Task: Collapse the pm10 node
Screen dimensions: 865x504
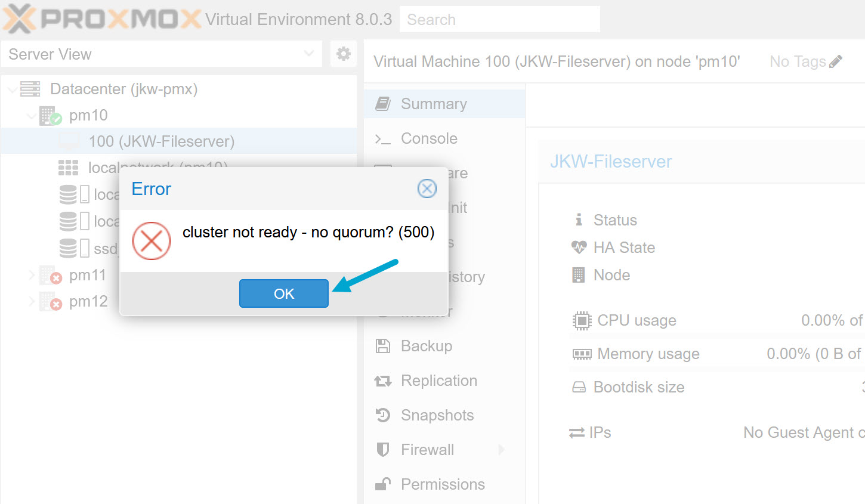Action: click(32, 116)
